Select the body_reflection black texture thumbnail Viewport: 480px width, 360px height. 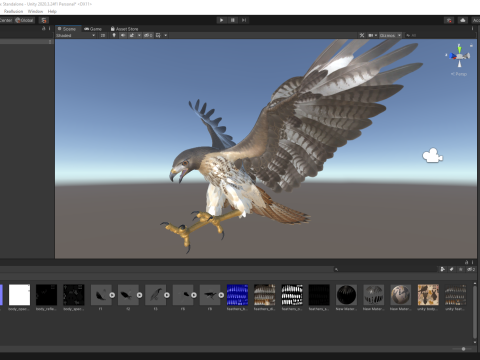[x=46, y=295]
